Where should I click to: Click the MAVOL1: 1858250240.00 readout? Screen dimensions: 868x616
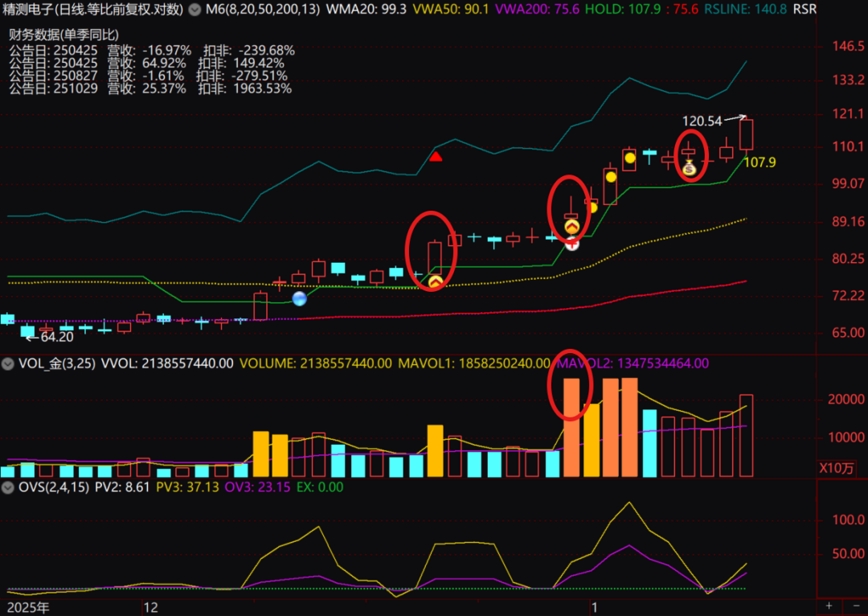coord(474,364)
